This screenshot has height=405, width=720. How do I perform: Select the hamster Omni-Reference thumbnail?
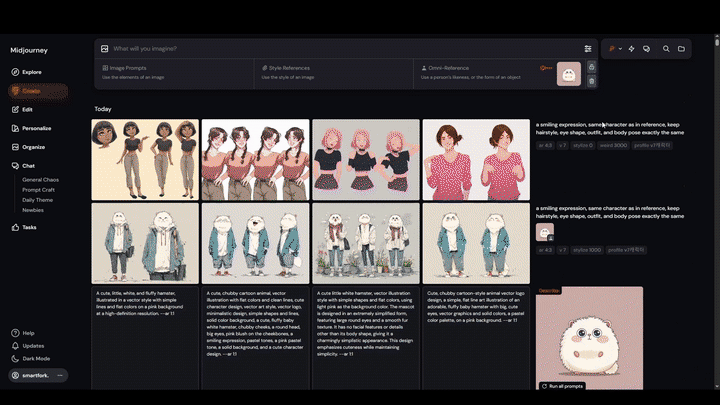tap(569, 74)
